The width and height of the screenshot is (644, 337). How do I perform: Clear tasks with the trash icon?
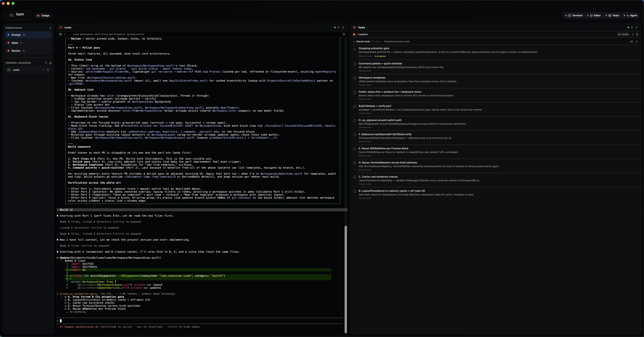[x=637, y=34]
